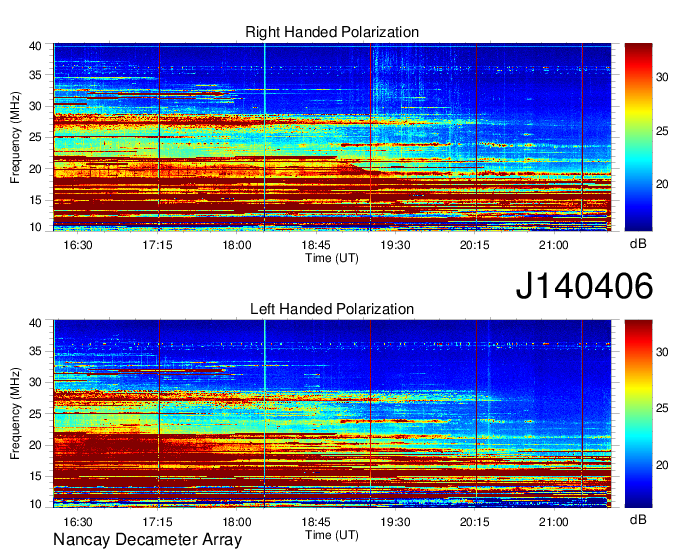
Task: Click "Frequency (MHz)" axis label of Left Handed plot
Action: tap(15, 414)
